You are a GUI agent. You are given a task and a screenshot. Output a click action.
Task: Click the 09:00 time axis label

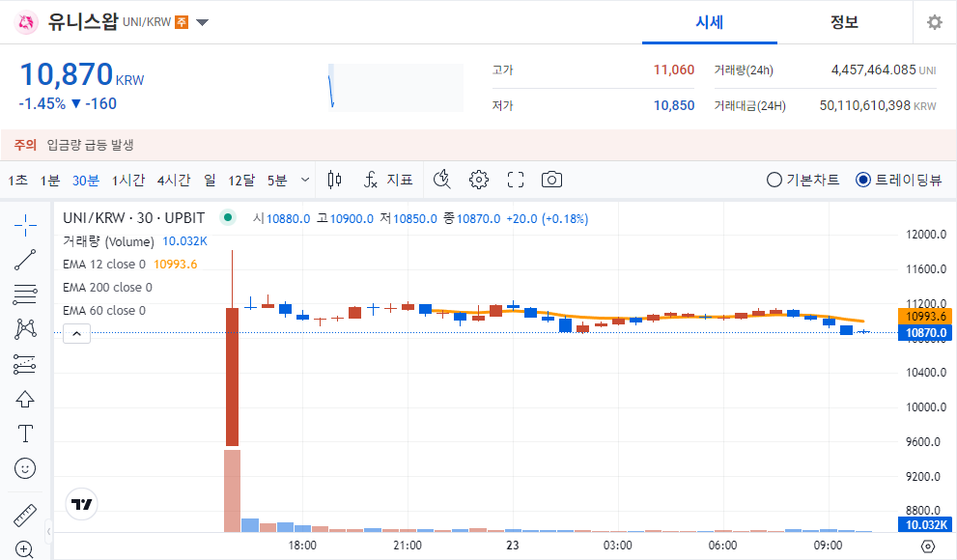click(828, 546)
